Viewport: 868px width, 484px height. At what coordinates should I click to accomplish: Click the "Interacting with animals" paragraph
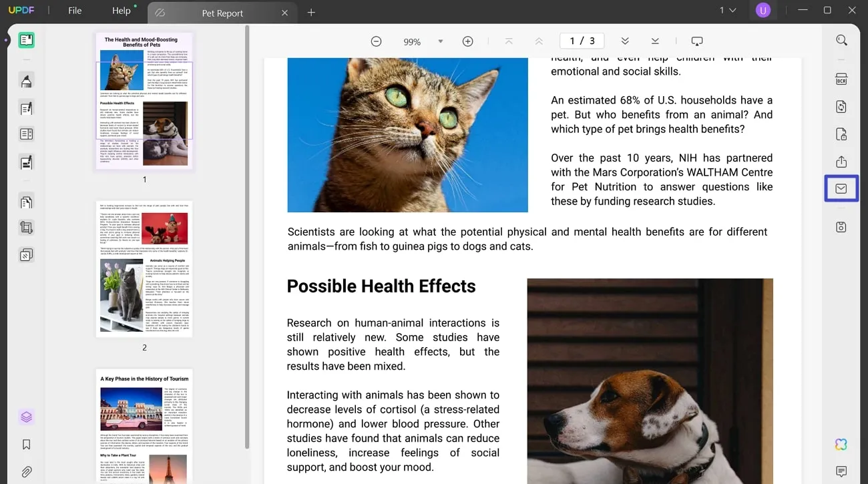[393, 431]
